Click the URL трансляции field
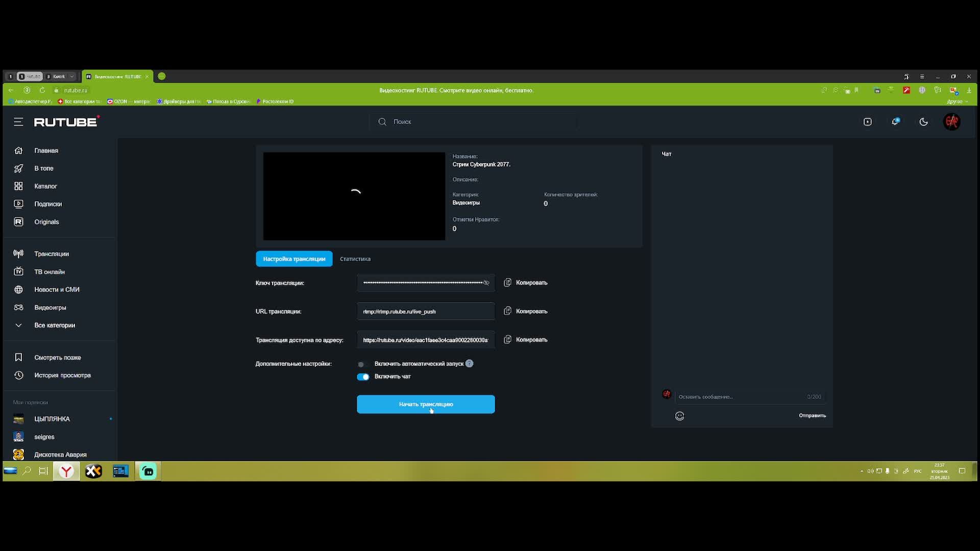980x551 pixels. coord(426,311)
